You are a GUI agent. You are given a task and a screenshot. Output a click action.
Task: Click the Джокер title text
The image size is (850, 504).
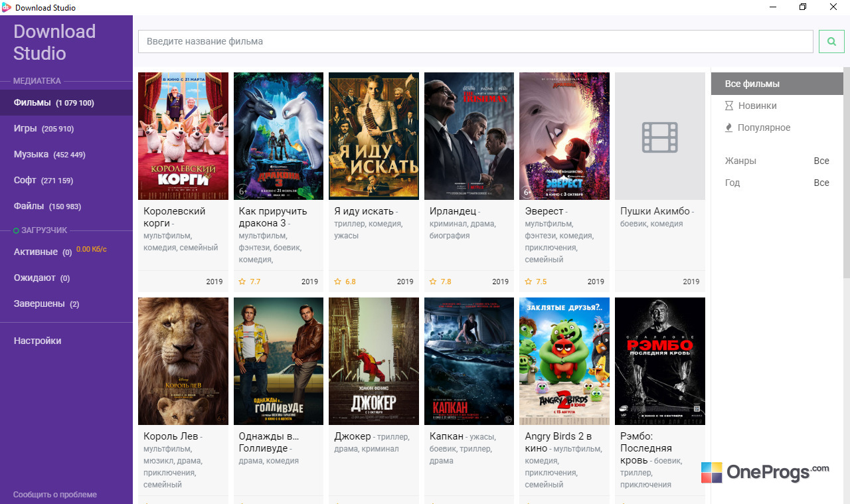(x=353, y=436)
